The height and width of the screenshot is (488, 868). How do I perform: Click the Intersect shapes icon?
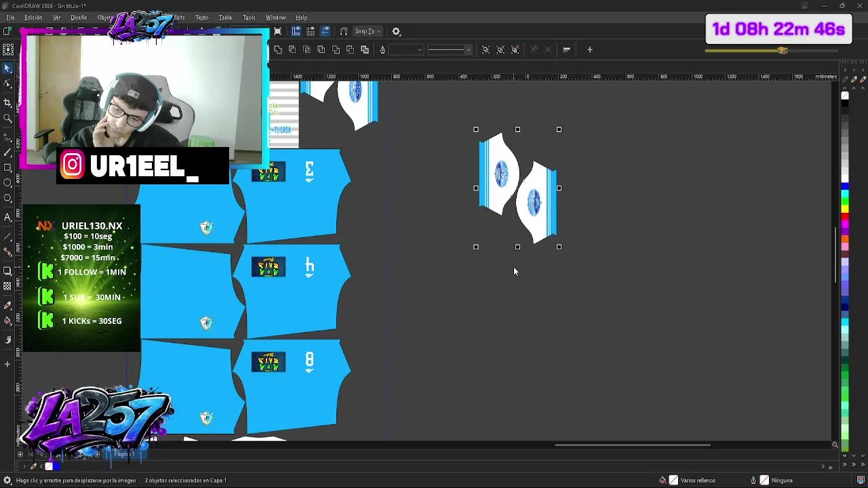(x=307, y=49)
